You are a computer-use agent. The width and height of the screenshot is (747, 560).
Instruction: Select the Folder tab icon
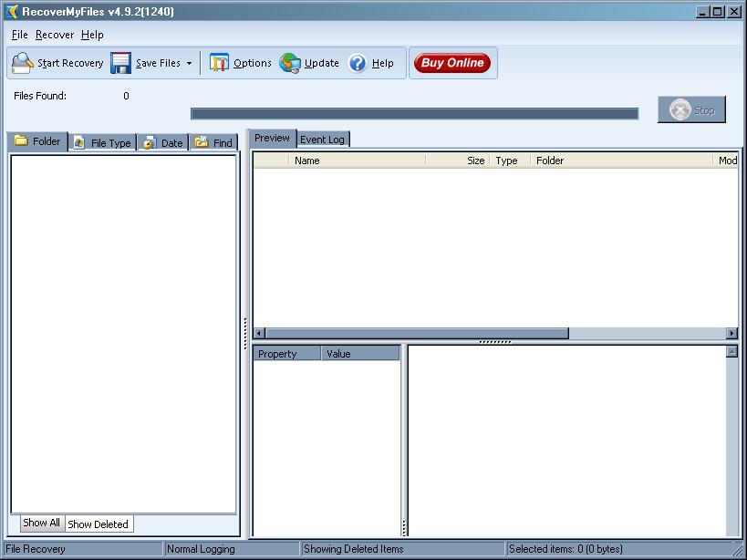click(21, 141)
